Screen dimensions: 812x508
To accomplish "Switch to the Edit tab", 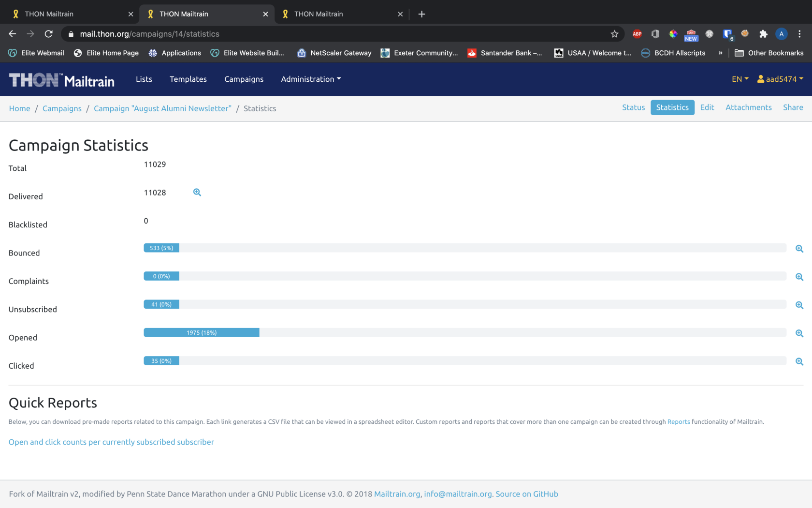I will click(x=707, y=107).
